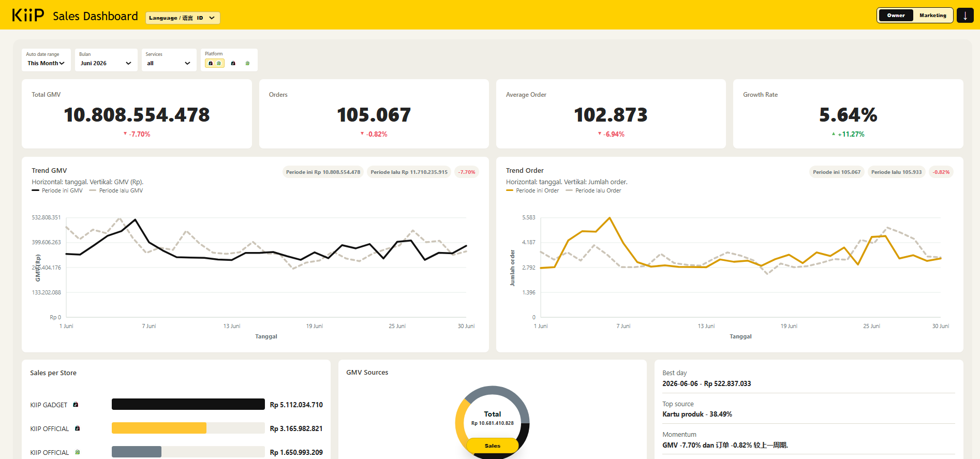Screen dimensions: 980x459
Task: Switch to the Owner view
Action: [x=896, y=16]
